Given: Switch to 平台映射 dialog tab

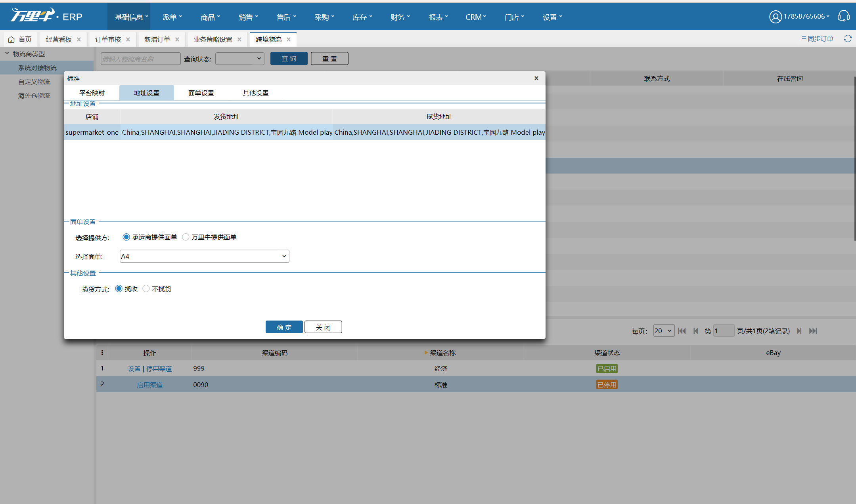Looking at the screenshot, I should click(92, 93).
